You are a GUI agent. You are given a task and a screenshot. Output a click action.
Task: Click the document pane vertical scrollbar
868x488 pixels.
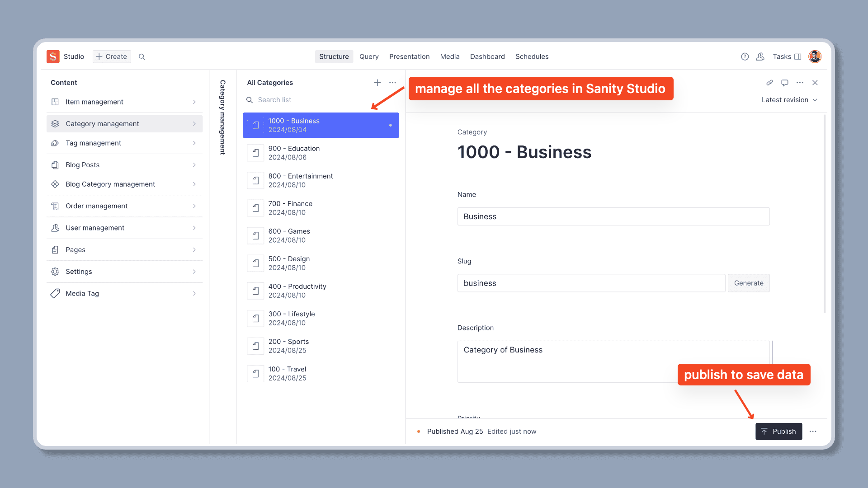[x=825, y=215]
